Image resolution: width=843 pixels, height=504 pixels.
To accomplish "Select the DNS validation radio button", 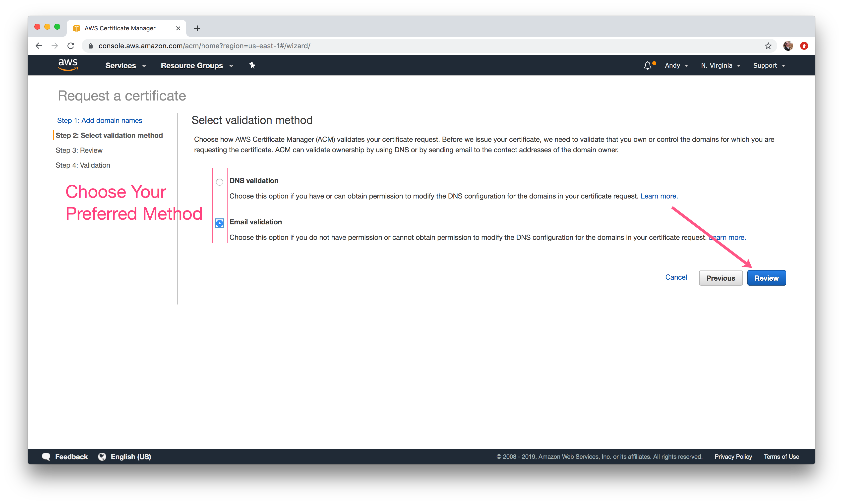I will pos(220,182).
